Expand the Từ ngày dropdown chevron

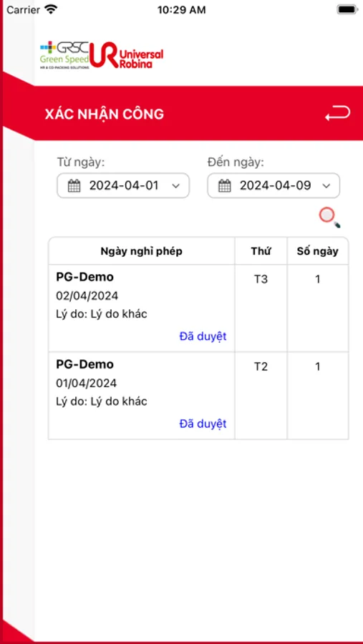click(175, 186)
